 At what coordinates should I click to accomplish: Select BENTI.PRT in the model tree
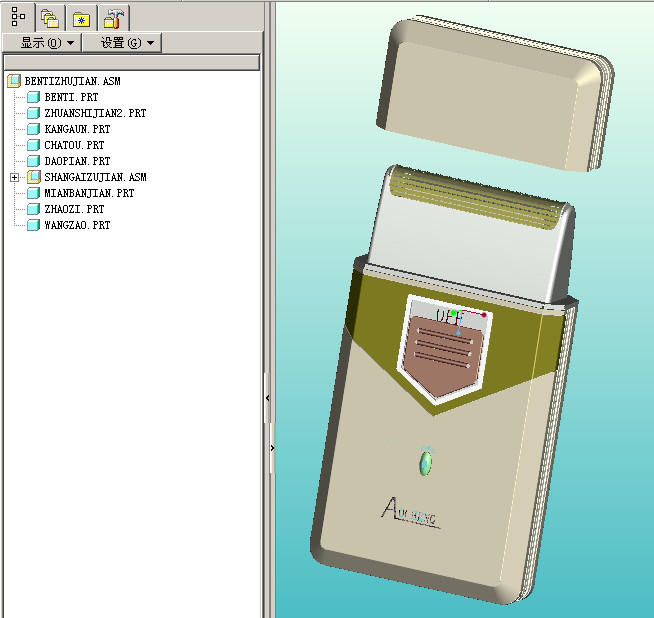pos(71,97)
